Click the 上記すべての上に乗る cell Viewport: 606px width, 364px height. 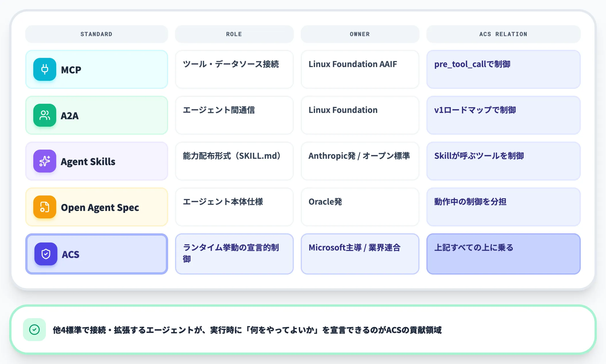point(503,254)
